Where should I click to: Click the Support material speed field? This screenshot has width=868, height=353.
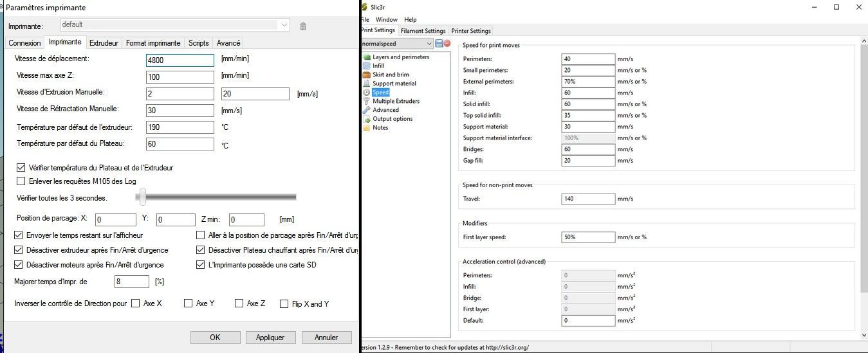tap(588, 127)
